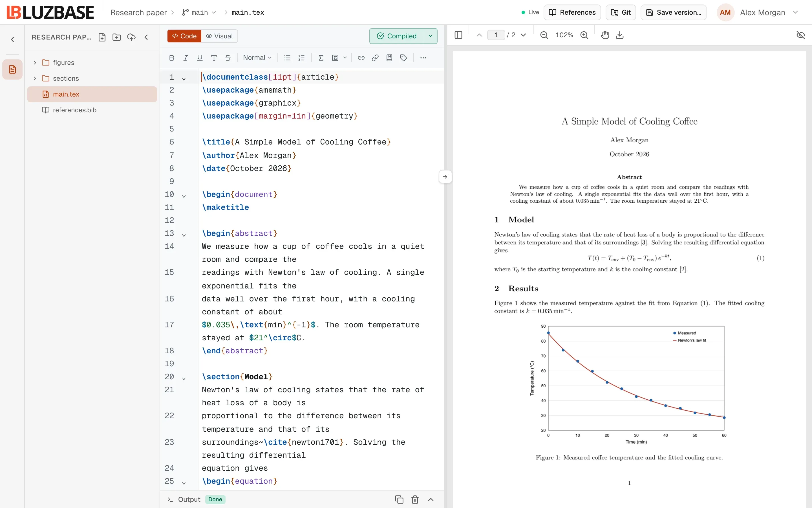812x508 pixels.
Task: Go to Research paper breadcrumb
Action: 138,12
